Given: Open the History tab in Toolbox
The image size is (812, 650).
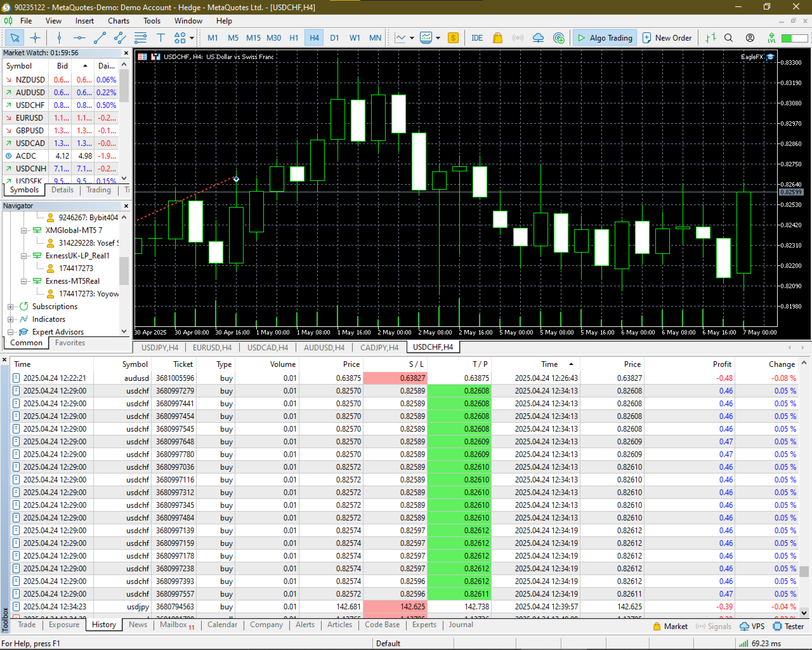Looking at the screenshot, I should [103, 625].
